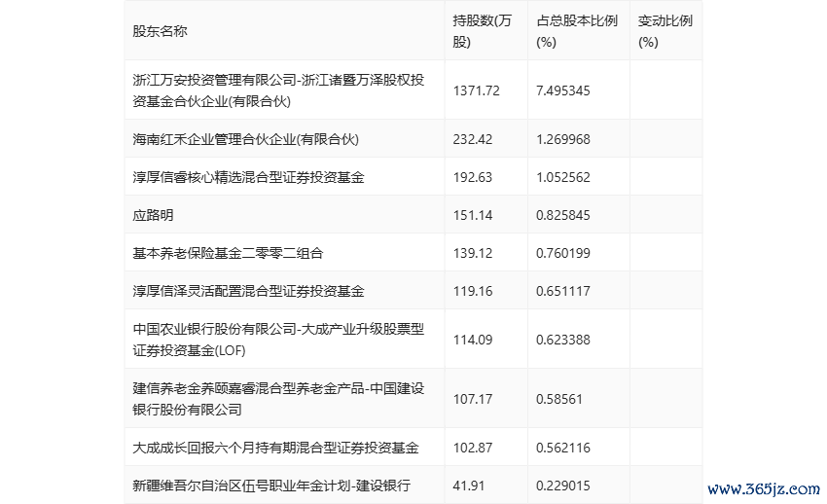Click the value 139.12
Screen dimensions: 827x504
[x=473, y=253]
